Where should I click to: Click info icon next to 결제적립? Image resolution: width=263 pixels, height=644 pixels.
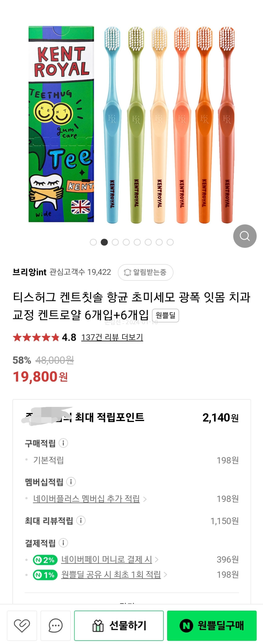(63, 543)
